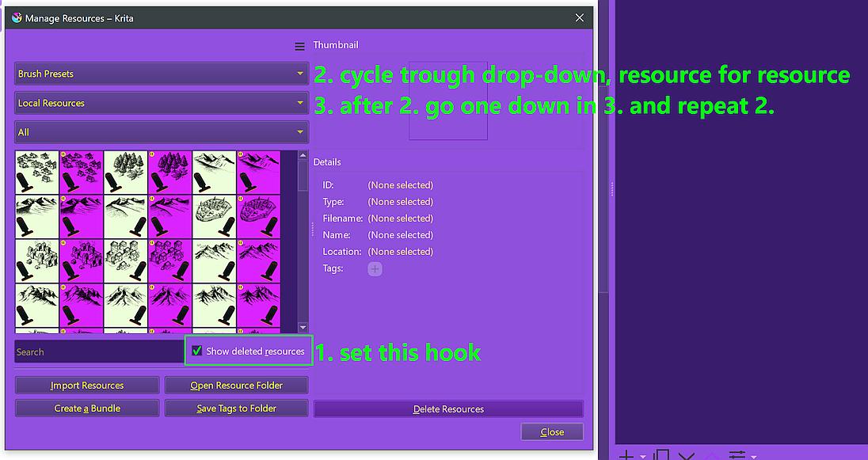Select the white scattered cottages stamp preset
Screen dimensions: 868x460
(37, 172)
